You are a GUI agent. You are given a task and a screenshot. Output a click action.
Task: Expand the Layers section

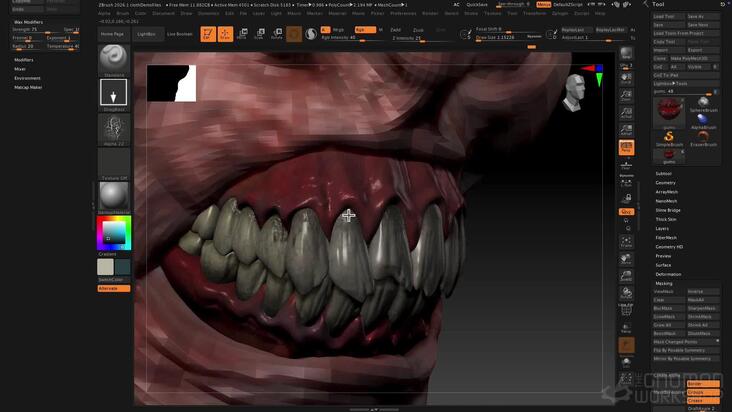pos(662,229)
